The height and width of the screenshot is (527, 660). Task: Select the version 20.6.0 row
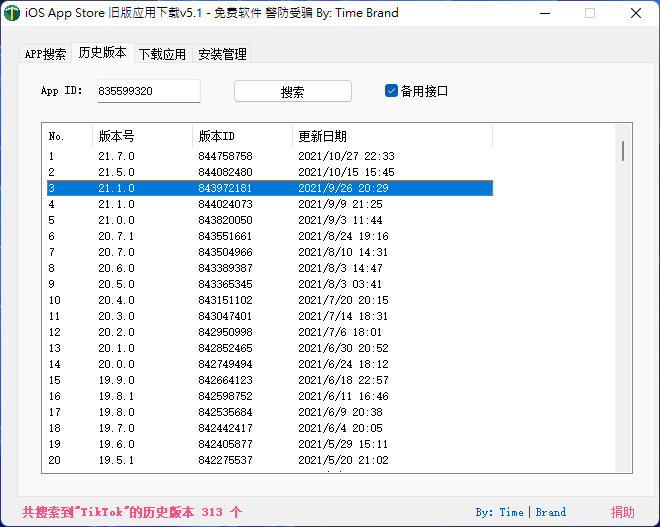pyautogui.click(x=269, y=268)
